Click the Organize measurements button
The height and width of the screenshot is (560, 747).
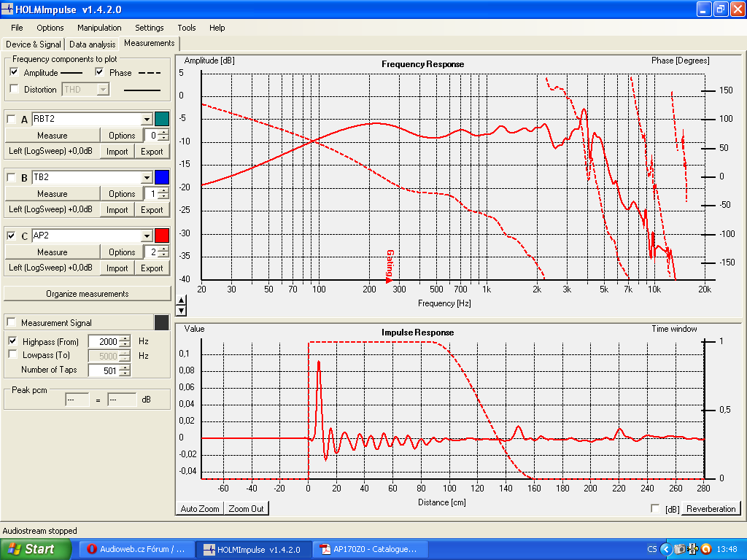(88, 294)
